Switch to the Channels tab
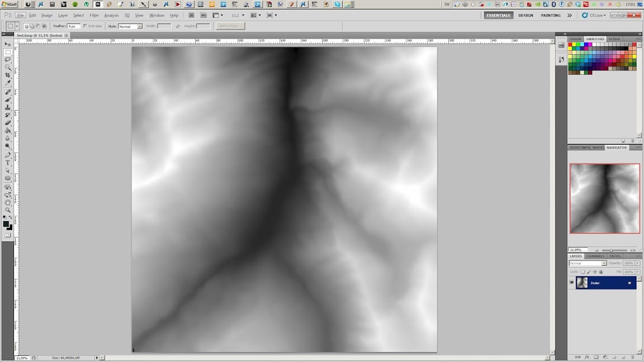This screenshot has width=644, height=362. (x=595, y=256)
